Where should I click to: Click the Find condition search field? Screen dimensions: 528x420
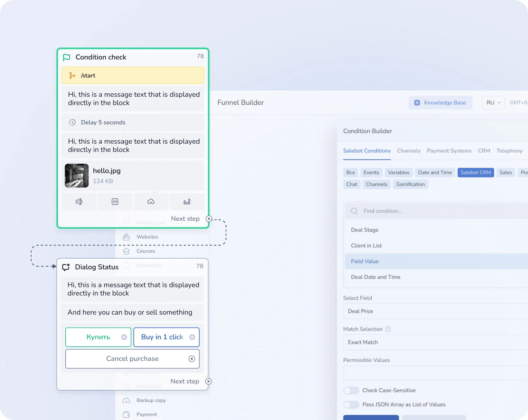point(436,211)
